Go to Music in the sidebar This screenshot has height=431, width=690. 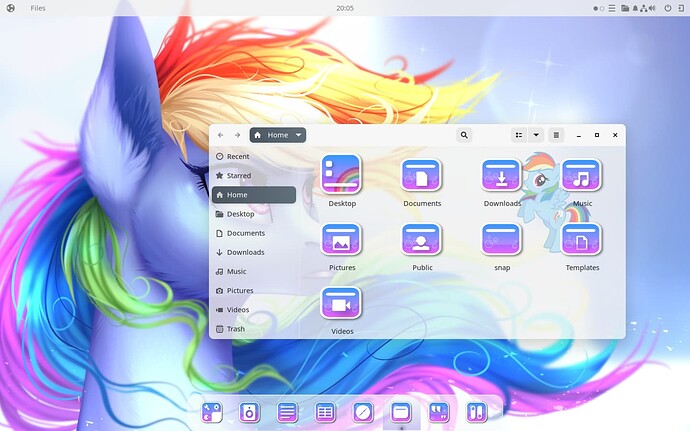[254, 271]
